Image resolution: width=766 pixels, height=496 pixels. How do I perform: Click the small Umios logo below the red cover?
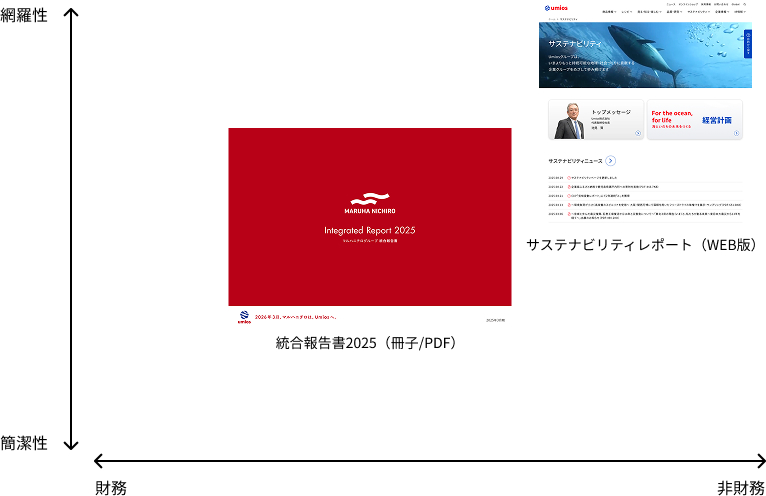point(243,317)
